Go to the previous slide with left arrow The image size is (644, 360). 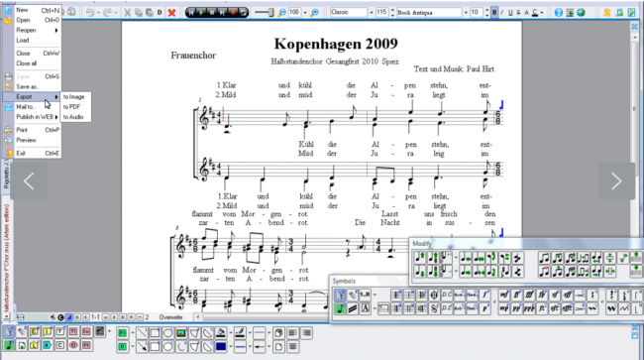(29, 181)
